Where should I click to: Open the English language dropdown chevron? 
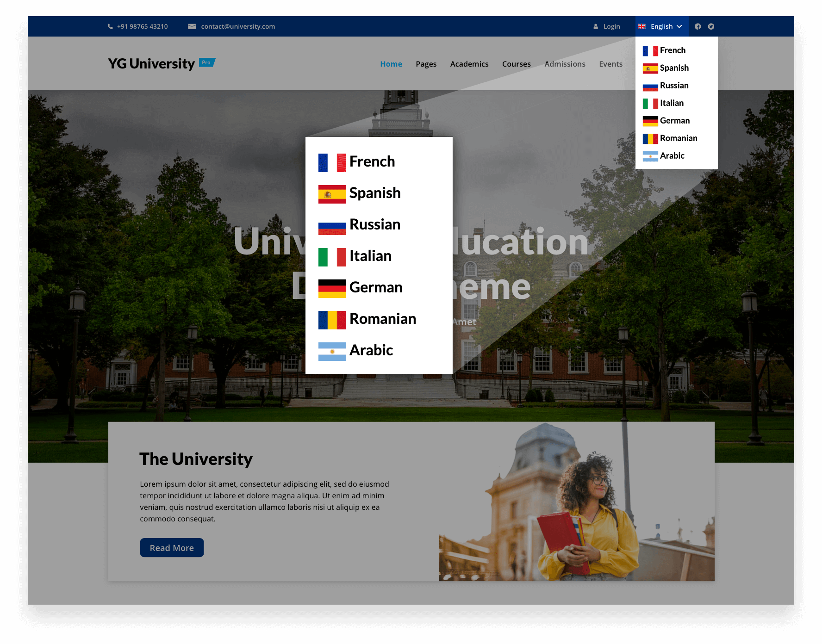(x=679, y=26)
